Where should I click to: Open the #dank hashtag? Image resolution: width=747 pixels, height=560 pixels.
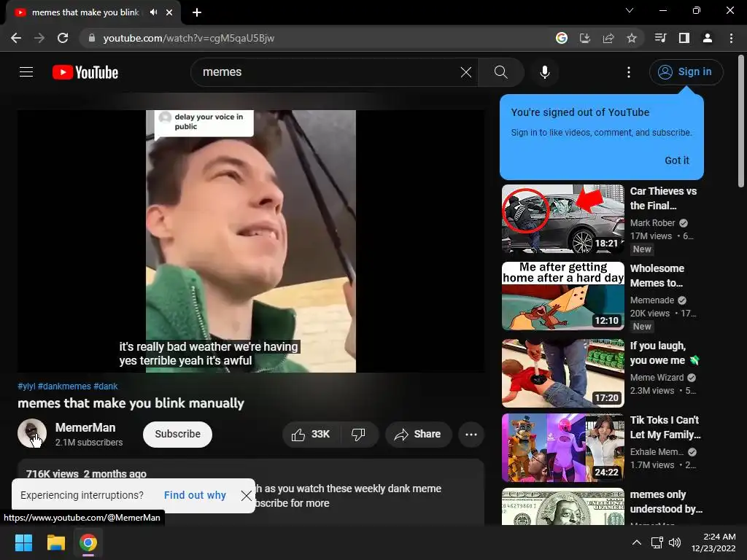(106, 386)
